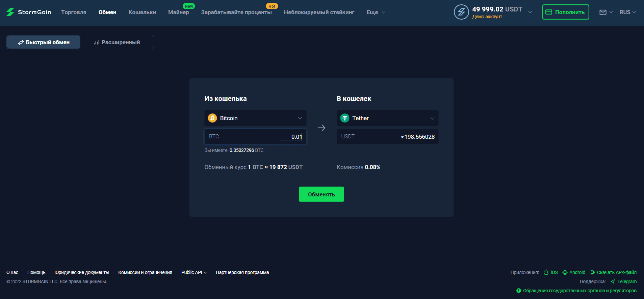
Task: Open Неблокируемый стейкинг page
Action: coord(319,12)
